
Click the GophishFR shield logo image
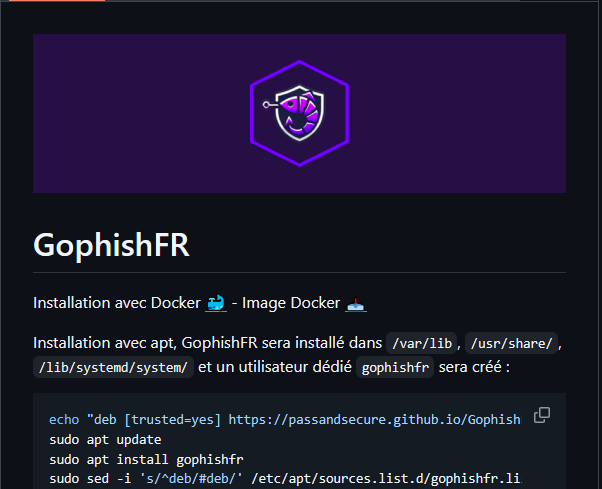click(x=299, y=113)
